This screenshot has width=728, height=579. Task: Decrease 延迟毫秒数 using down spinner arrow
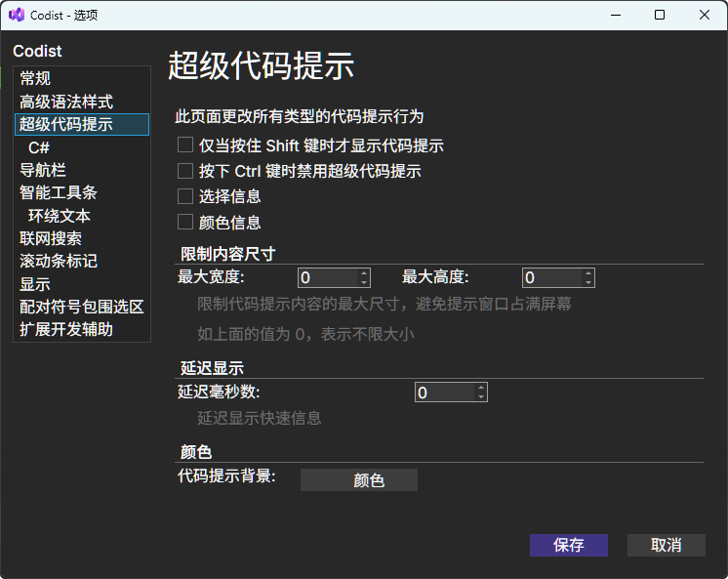(x=480, y=397)
